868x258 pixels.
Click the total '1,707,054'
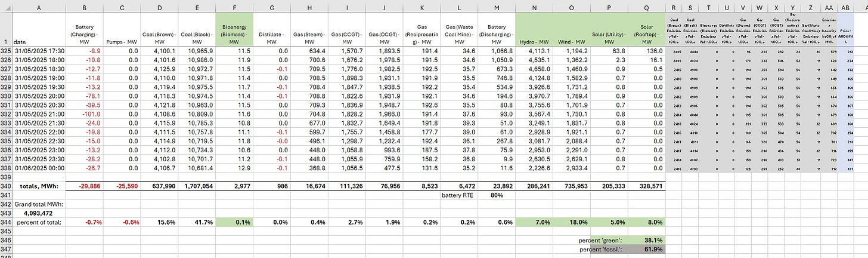[197, 187]
